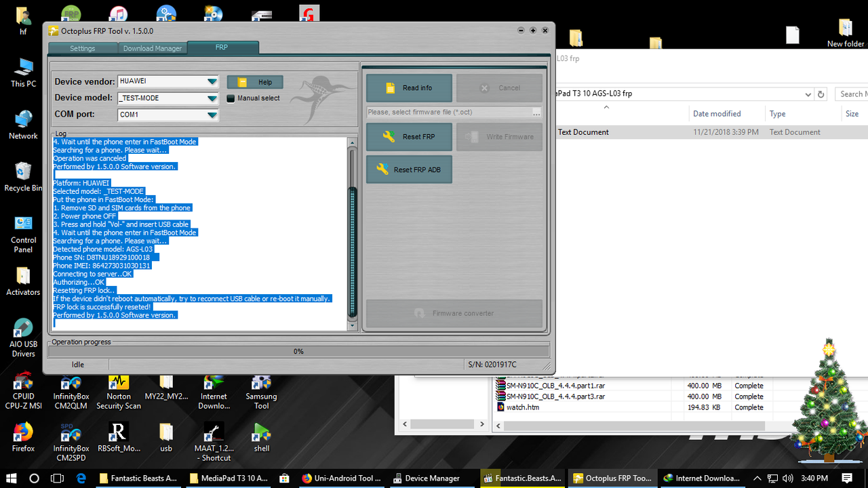Toggle Manual select checkbox
This screenshot has height=488, width=868.
click(231, 98)
